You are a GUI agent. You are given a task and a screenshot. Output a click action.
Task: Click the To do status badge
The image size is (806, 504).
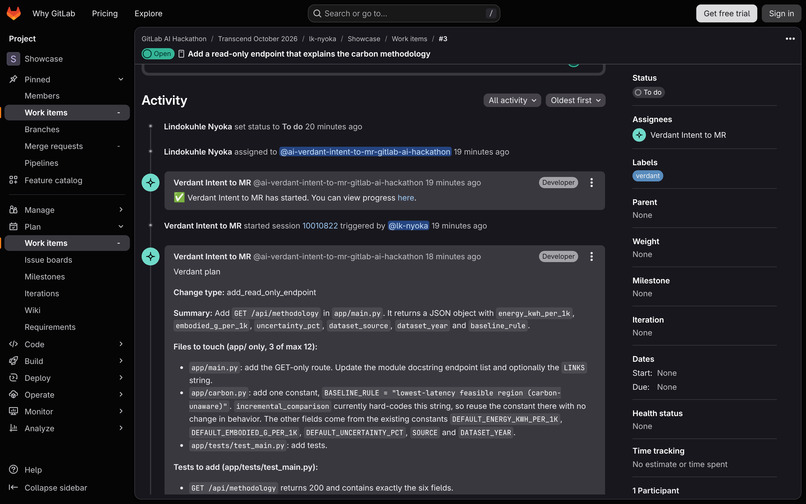coord(648,93)
